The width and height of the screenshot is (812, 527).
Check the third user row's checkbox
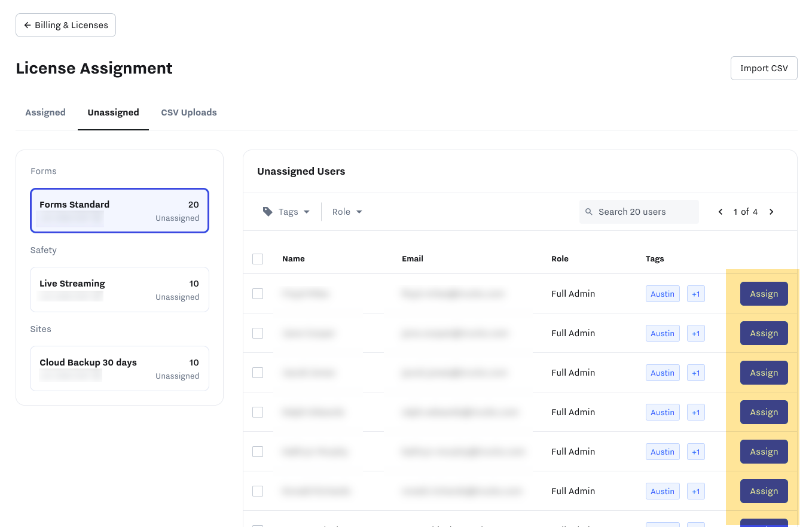tap(258, 373)
